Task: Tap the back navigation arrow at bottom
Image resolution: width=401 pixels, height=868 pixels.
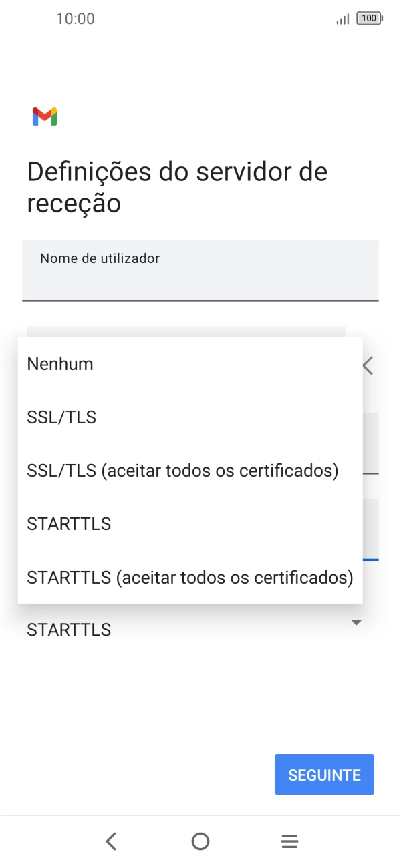Action: 111,841
